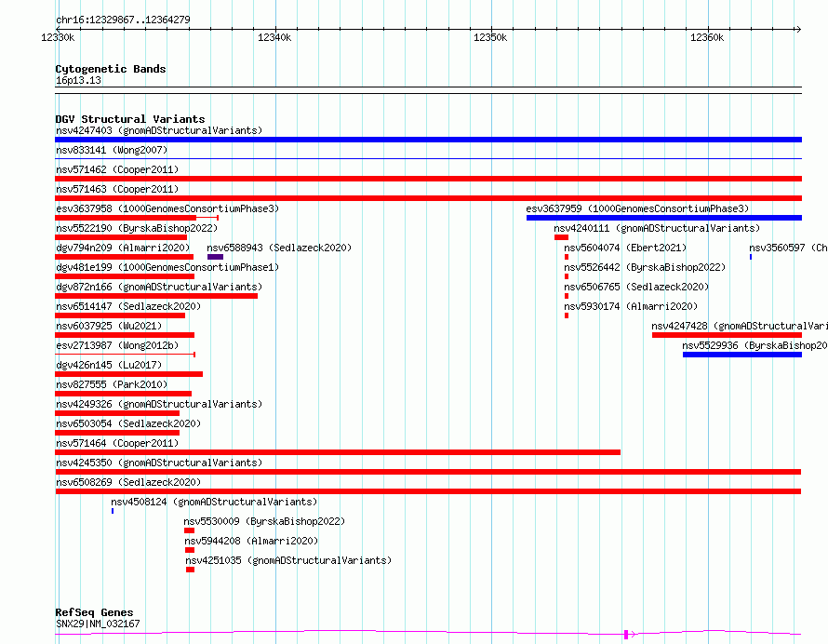Image resolution: width=828 pixels, height=644 pixels.
Task: Open nsv571464 (Cooper2011) label
Action: 117,443
